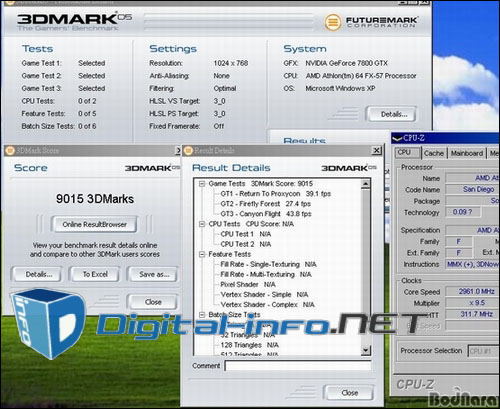500x409 pixels.
Task: Select Fill Rate - Multi-Texturing row
Action: (x=266, y=274)
